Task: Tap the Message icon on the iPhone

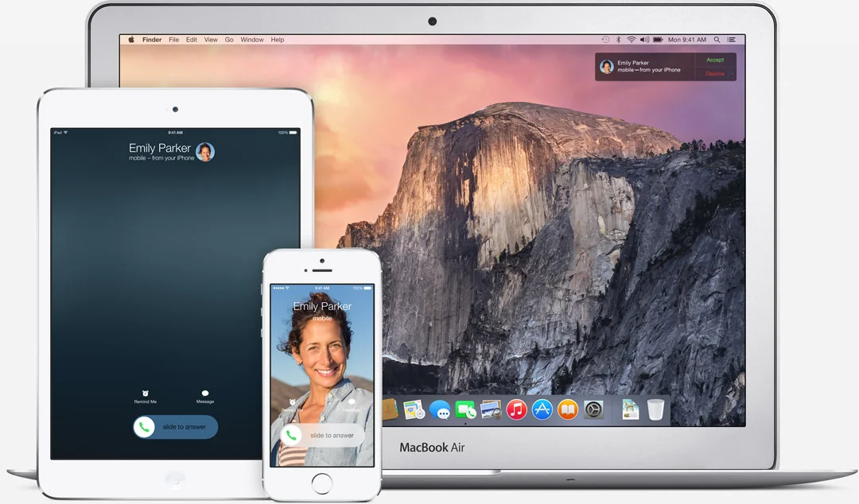Action: (352, 403)
